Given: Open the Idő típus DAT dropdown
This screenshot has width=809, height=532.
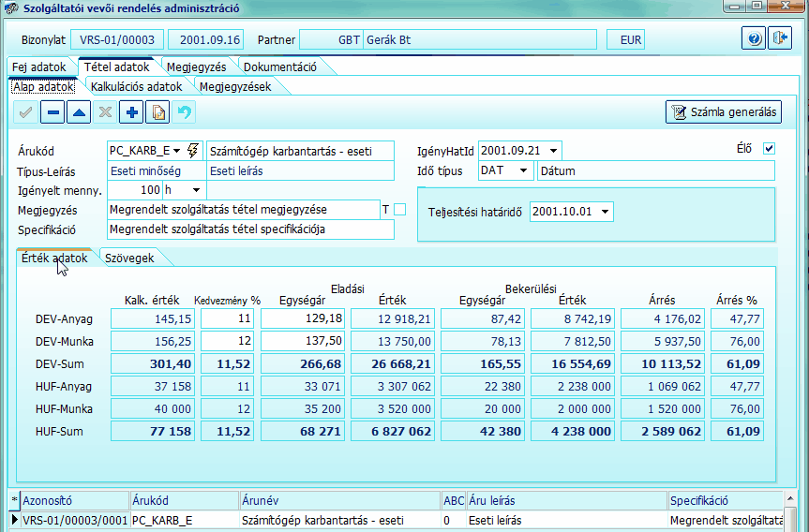Looking at the screenshot, I should click(523, 170).
